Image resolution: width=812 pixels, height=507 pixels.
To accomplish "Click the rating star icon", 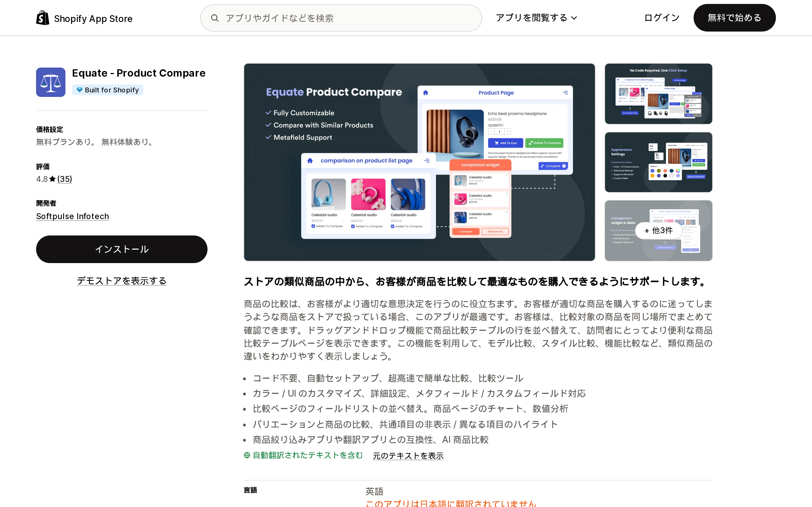I will click(52, 179).
